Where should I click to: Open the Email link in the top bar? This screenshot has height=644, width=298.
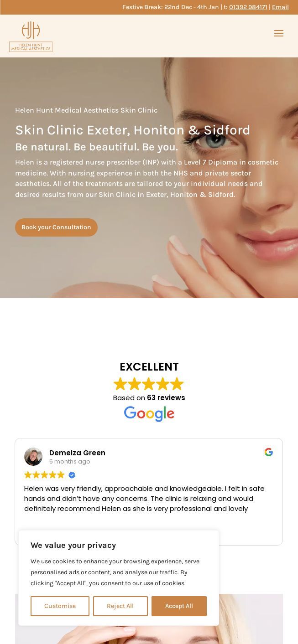(x=280, y=7)
